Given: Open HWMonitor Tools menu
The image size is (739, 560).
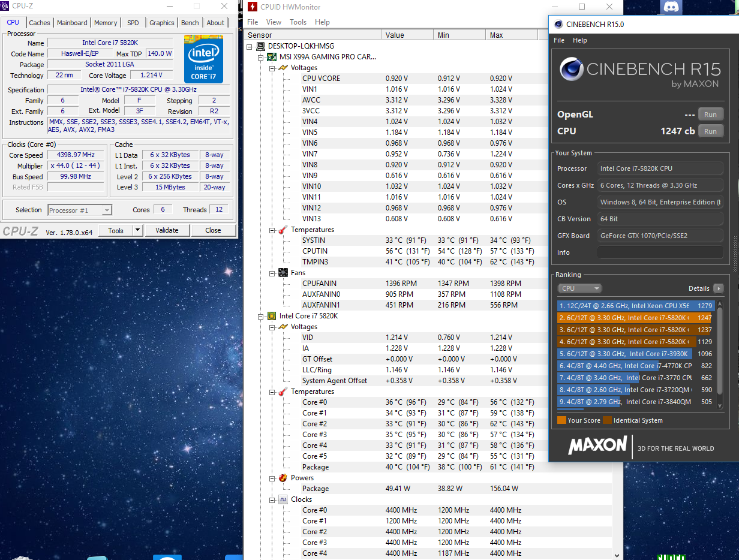Looking at the screenshot, I should pos(298,22).
